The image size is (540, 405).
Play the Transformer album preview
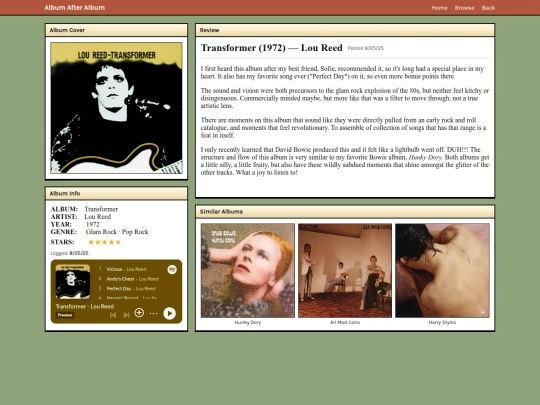coord(169,313)
